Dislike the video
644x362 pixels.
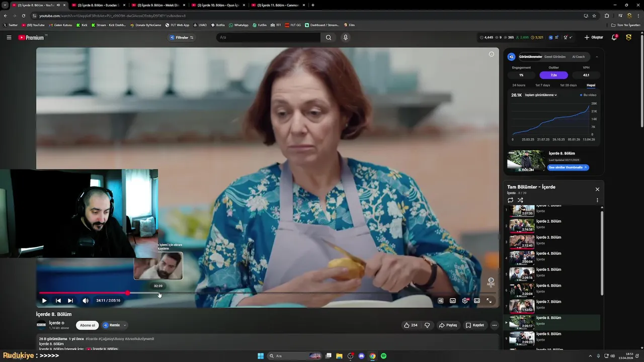pyautogui.click(x=427, y=325)
